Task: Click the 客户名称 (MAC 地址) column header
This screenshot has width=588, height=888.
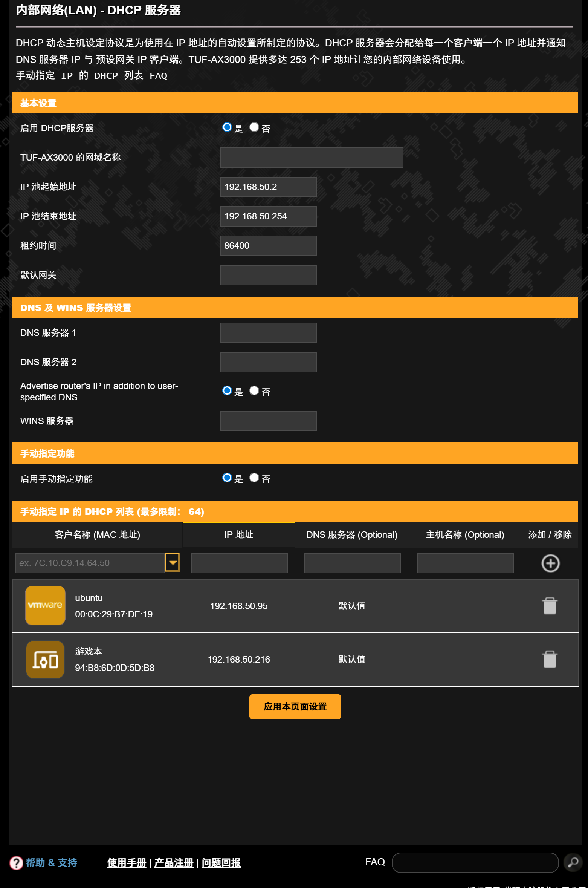Action: [98, 534]
